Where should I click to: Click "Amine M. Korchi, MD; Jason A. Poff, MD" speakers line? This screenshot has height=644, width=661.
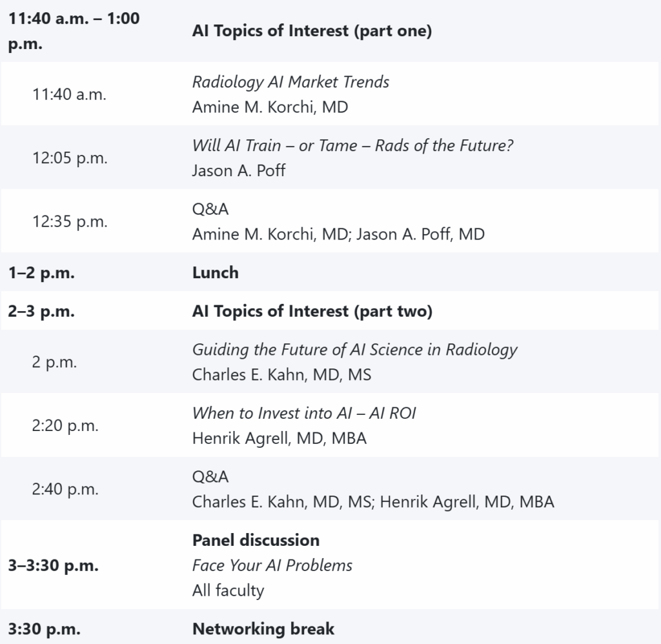(x=338, y=234)
